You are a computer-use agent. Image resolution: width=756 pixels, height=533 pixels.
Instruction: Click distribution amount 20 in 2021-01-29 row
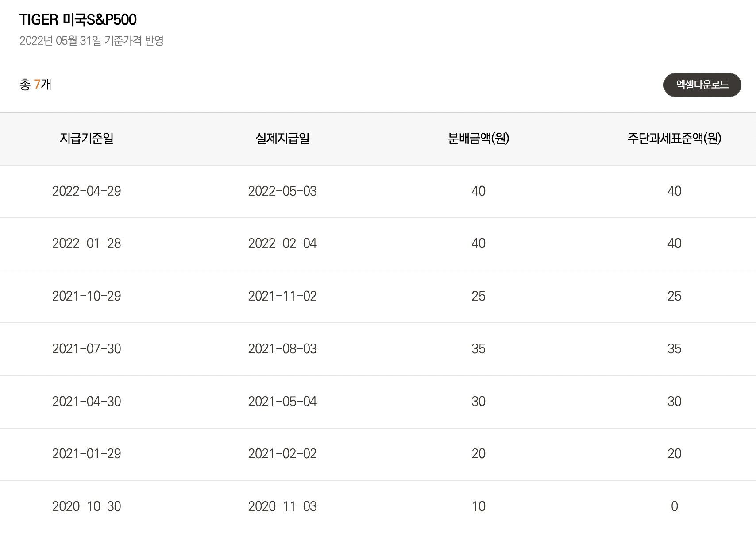(478, 454)
